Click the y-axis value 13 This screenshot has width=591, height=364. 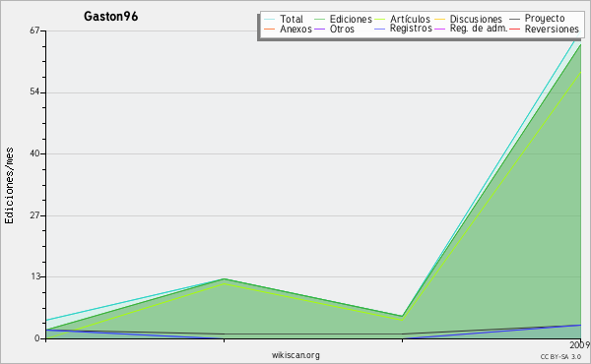click(35, 276)
